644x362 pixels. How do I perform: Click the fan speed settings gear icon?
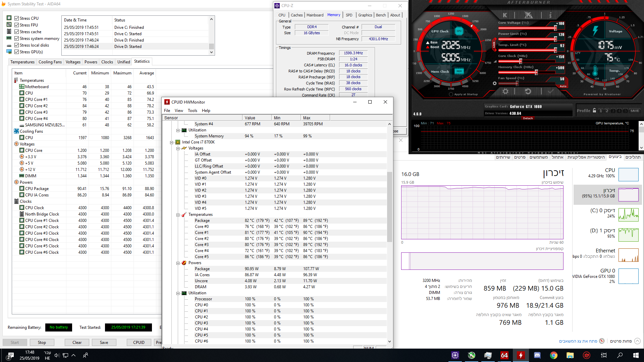(494, 83)
